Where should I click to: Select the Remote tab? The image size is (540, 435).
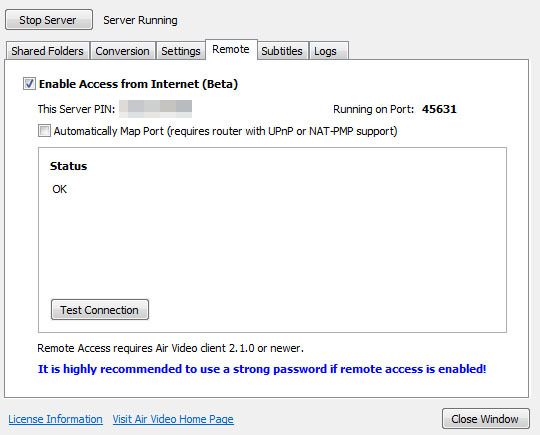pos(231,49)
